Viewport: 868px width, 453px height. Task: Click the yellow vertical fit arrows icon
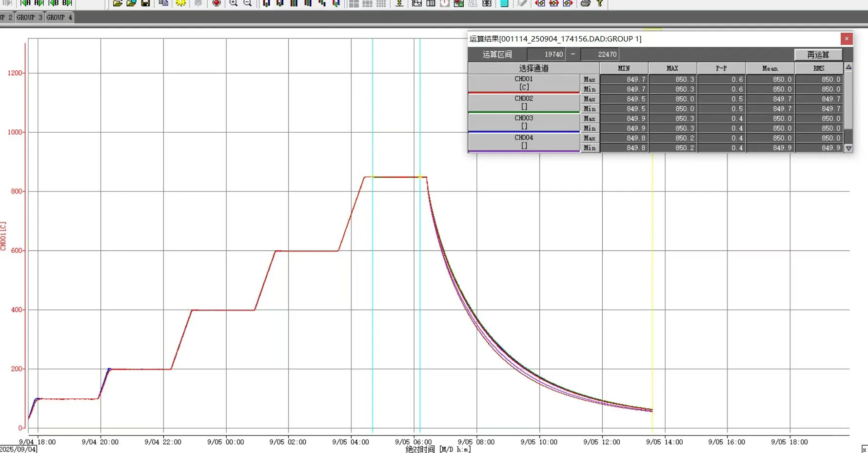399,3
